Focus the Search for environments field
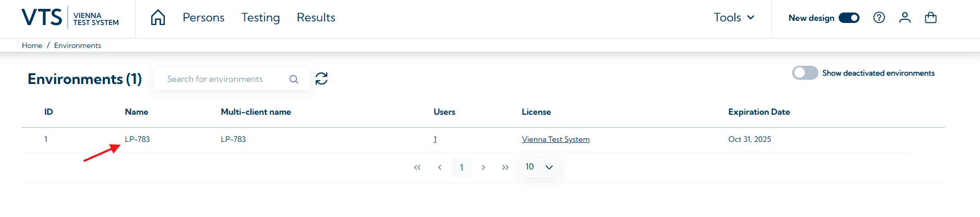Screen dimensions: 980x217 point(222,79)
